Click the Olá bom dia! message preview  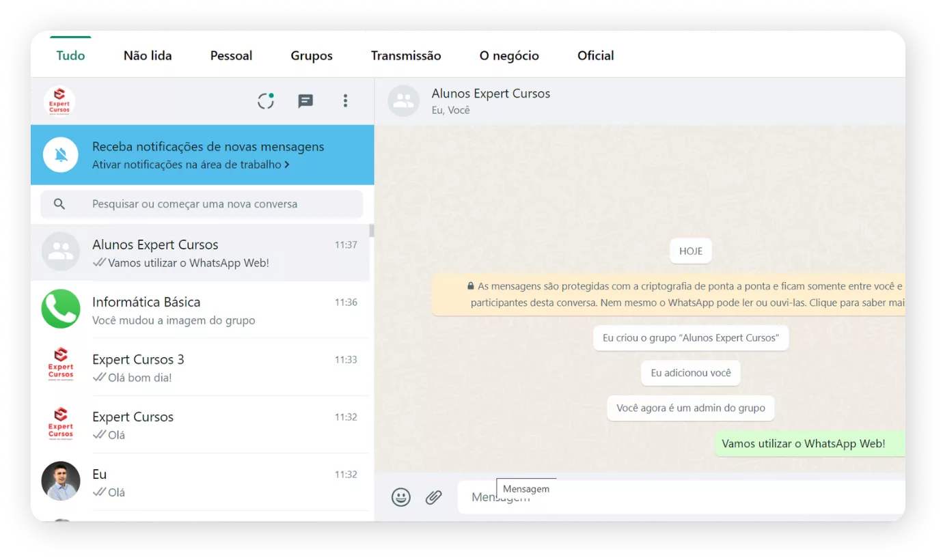click(x=140, y=378)
